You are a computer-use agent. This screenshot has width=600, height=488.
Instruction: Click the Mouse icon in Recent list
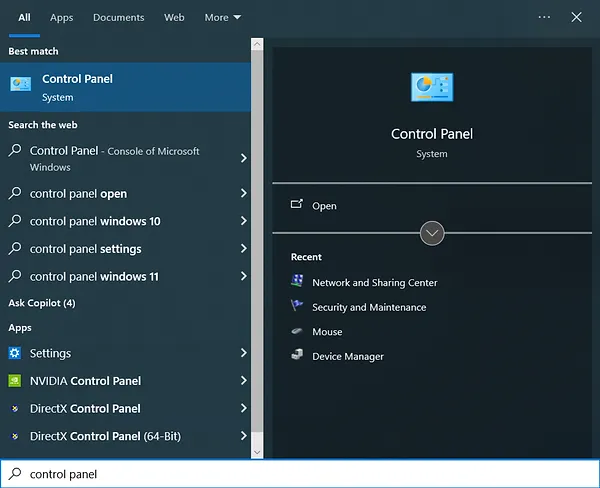coord(297,331)
